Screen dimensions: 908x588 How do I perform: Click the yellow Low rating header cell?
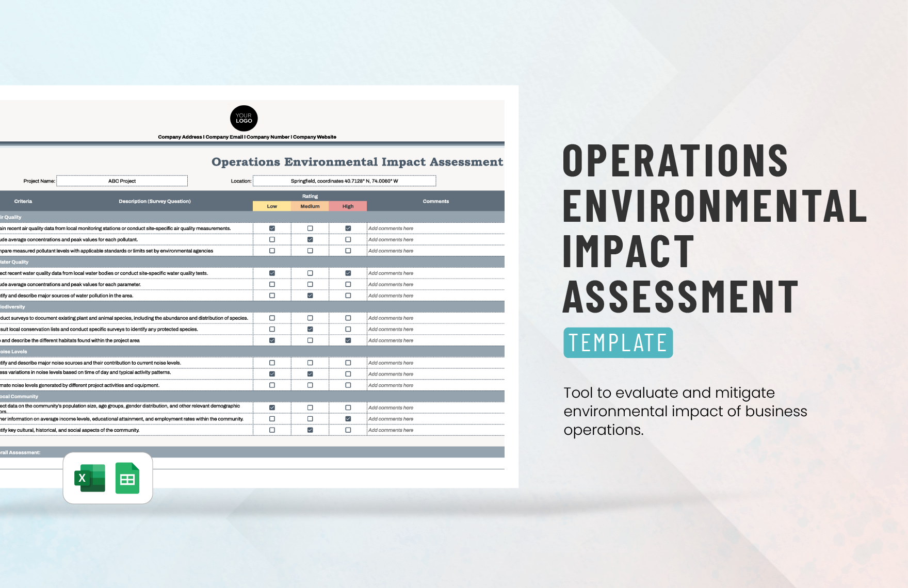pos(272,206)
